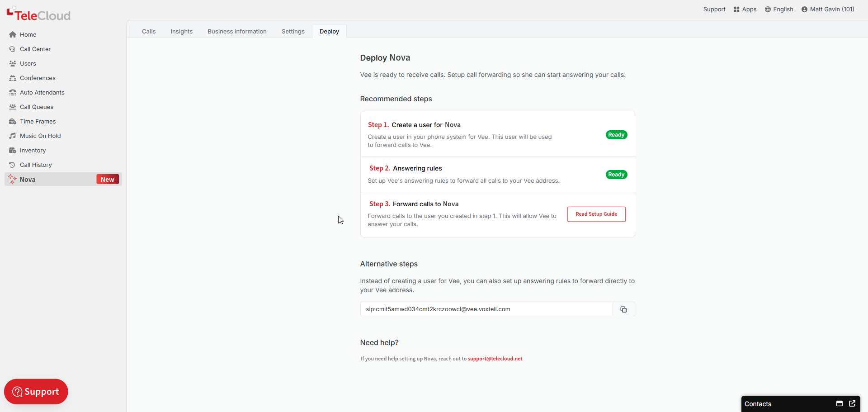Click the Apps grid icon in top bar
The width and height of the screenshot is (868, 412).
point(736,9)
